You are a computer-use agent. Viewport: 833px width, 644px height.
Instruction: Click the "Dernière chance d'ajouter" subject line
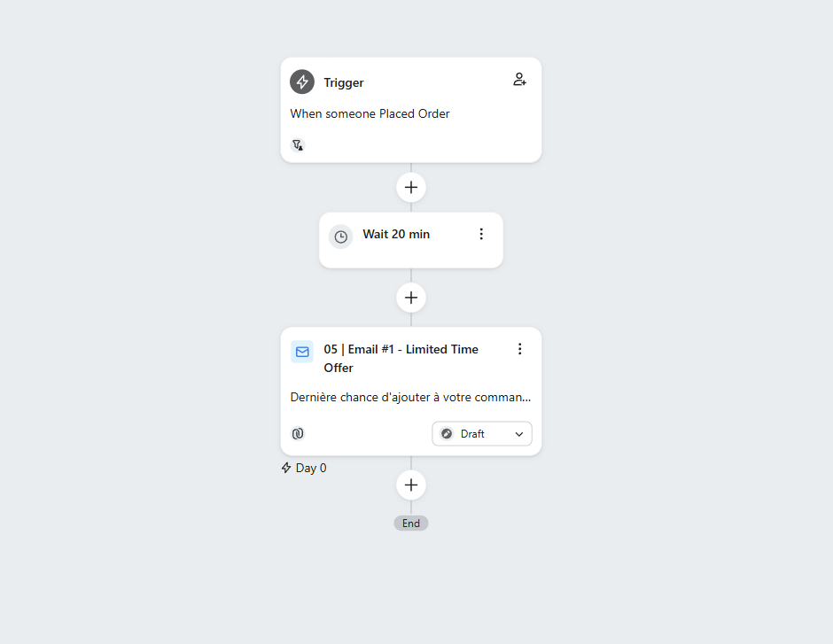click(410, 398)
